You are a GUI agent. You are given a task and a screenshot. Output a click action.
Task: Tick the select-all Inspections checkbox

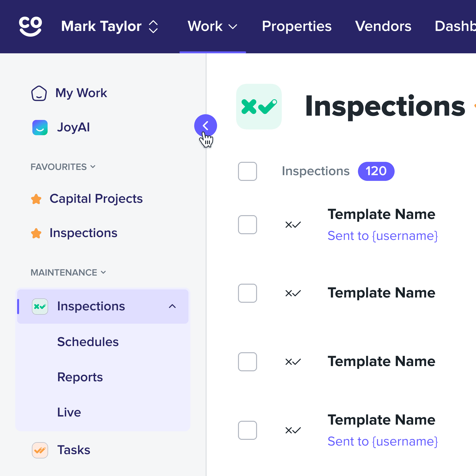[x=247, y=171]
